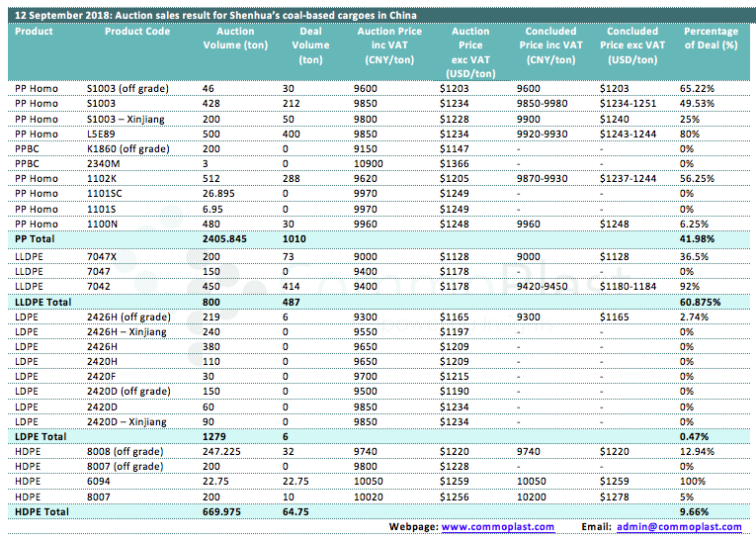The width and height of the screenshot is (756, 543).
Task: Click the 'LLDPE Total' row label
Action: (42, 302)
